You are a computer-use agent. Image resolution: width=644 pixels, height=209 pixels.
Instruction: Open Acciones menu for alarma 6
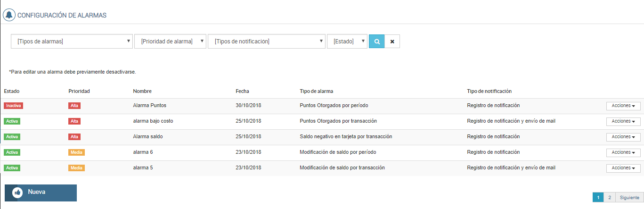pos(623,152)
